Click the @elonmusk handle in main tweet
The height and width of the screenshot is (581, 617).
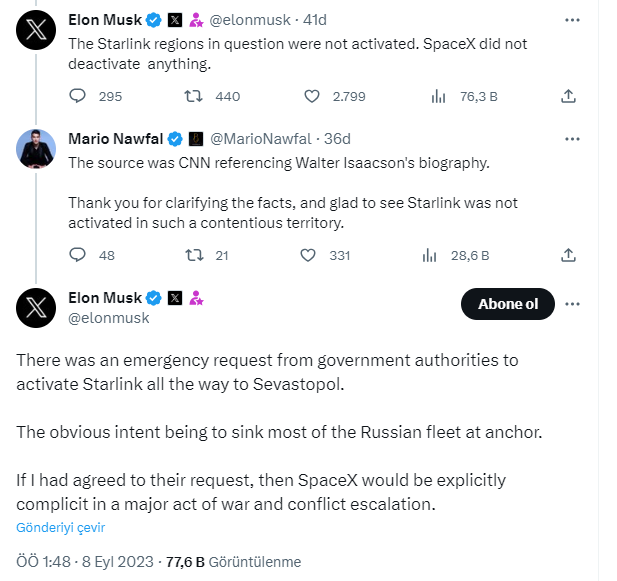pyautogui.click(x=108, y=317)
